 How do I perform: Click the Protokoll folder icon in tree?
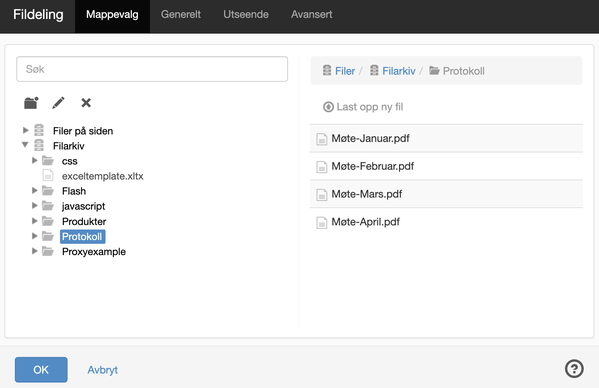click(48, 236)
